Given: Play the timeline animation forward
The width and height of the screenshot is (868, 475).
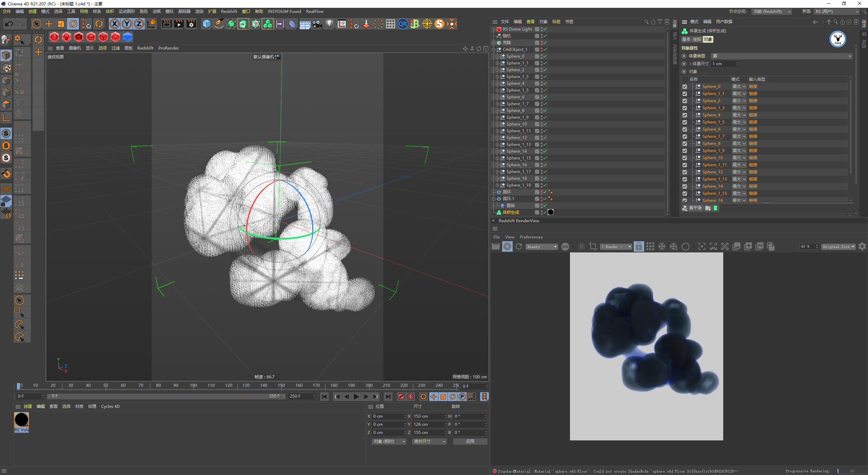Looking at the screenshot, I should [x=356, y=397].
